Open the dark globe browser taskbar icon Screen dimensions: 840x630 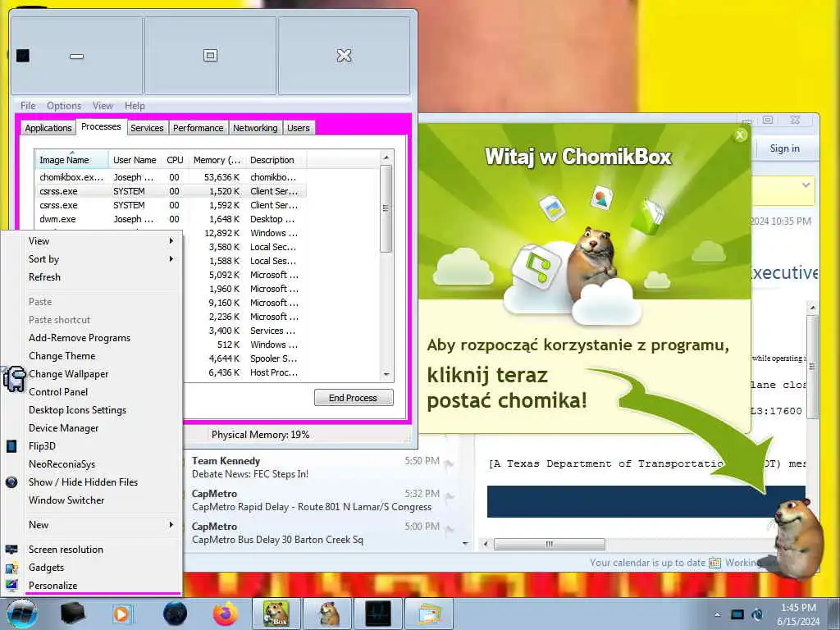[x=176, y=614]
